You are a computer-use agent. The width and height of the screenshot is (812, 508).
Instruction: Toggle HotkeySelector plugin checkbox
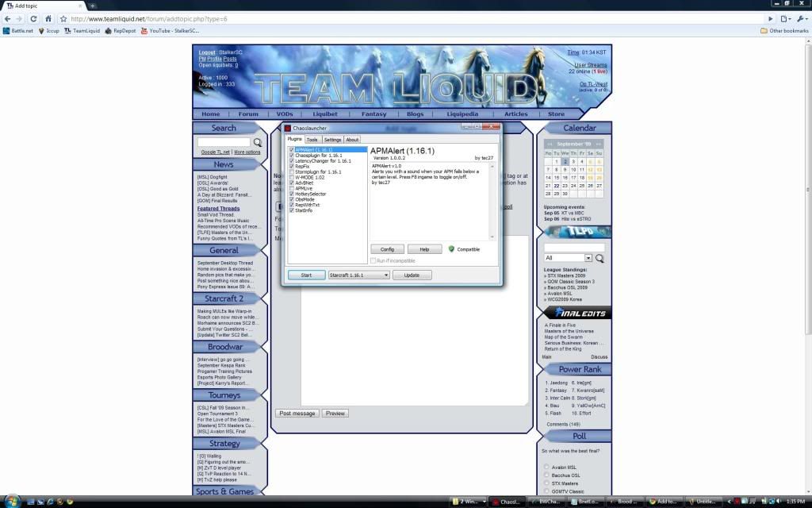click(x=292, y=194)
